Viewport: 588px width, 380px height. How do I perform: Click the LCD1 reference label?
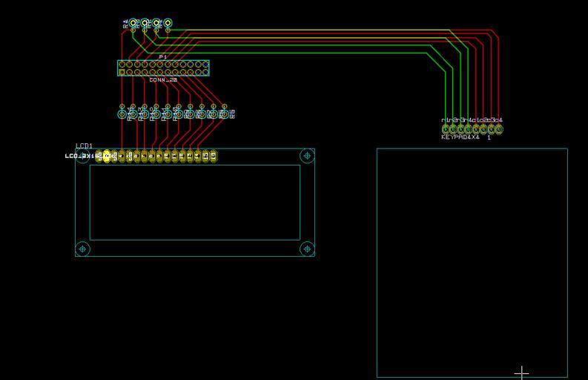click(x=84, y=146)
